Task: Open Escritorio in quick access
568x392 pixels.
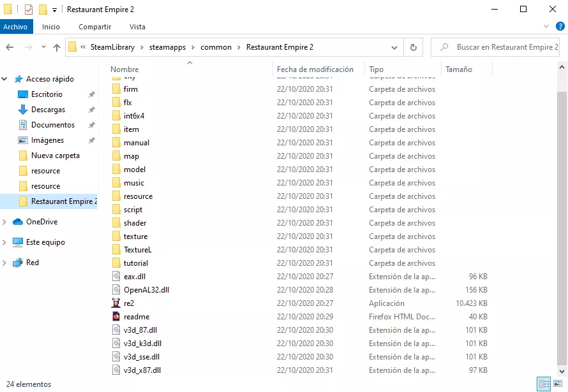Action: tap(47, 94)
